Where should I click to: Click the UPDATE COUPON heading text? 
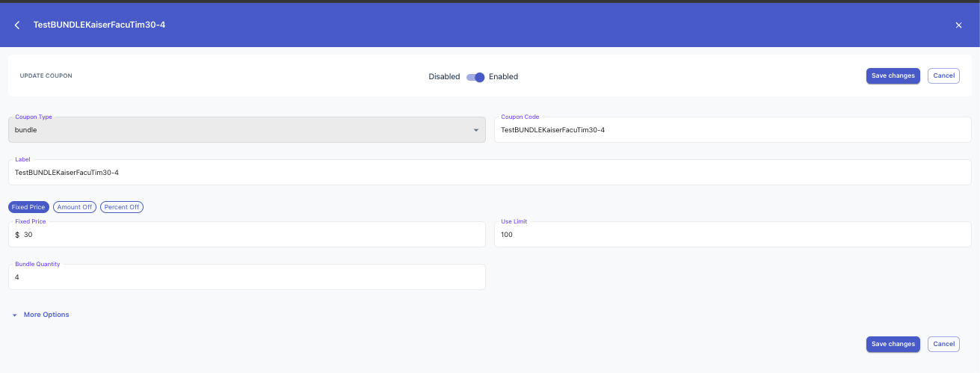[x=46, y=75]
